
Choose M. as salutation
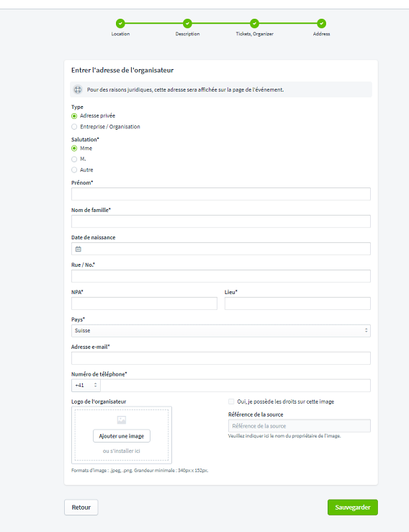click(74, 159)
